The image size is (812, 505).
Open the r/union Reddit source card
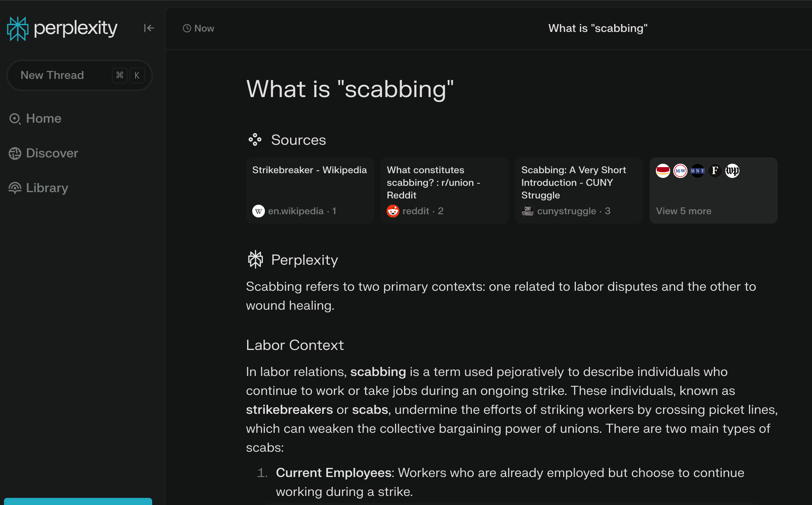(x=444, y=191)
